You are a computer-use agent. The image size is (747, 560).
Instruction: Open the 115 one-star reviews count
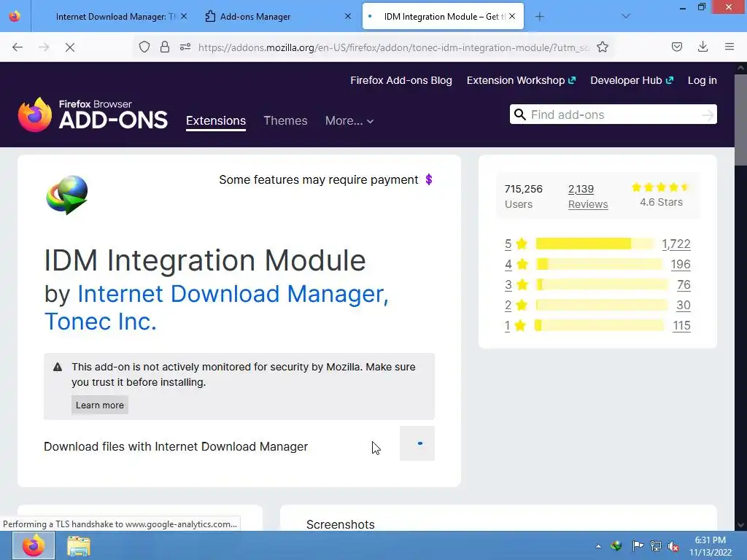[681, 326]
